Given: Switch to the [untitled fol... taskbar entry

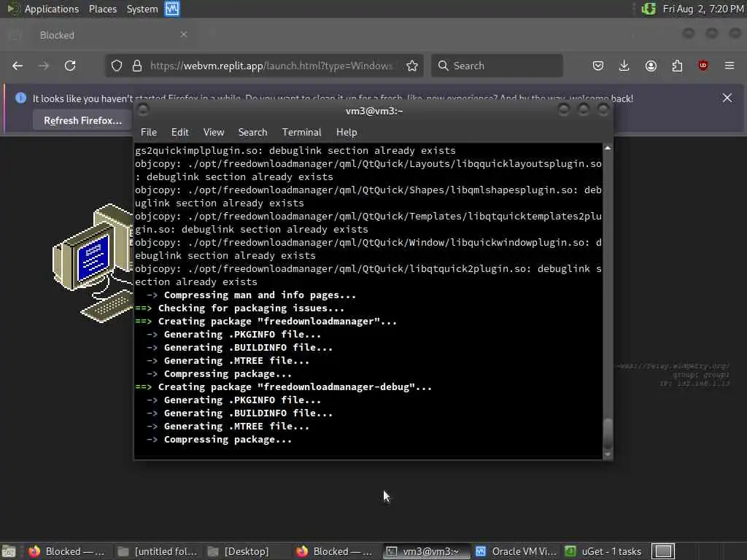Looking at the screenshot, I should pyautogui.click(x=157, y=551).
